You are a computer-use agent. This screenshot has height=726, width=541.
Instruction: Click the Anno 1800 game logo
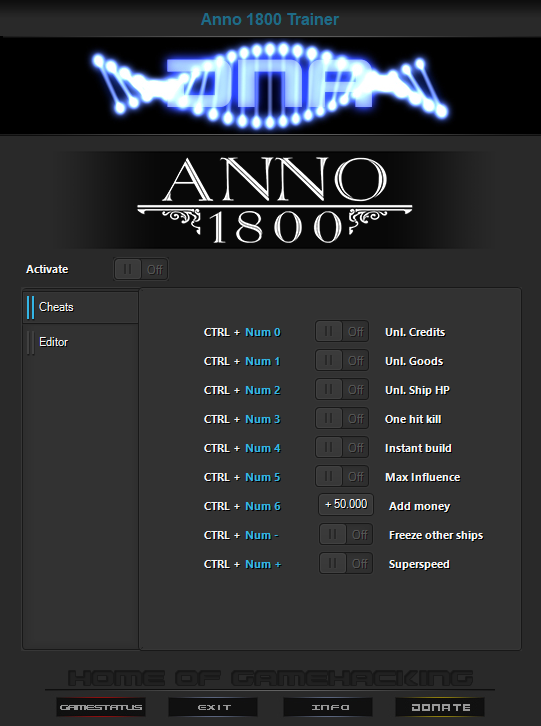(x=275, y=200)
